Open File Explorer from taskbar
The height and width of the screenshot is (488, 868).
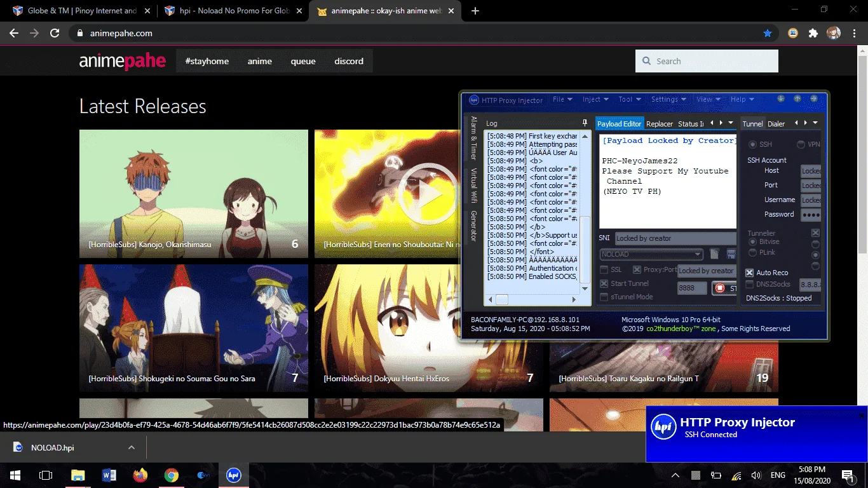(78, 475)
